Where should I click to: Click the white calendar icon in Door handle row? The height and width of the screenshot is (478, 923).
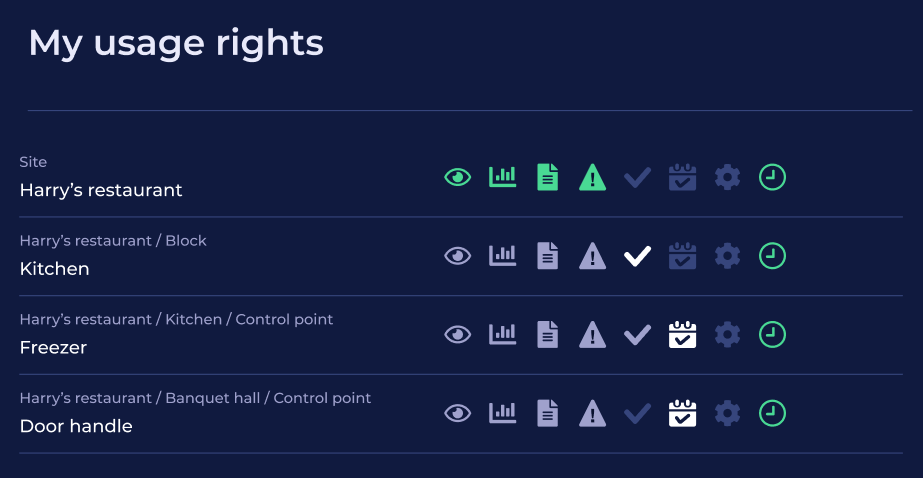682,412
